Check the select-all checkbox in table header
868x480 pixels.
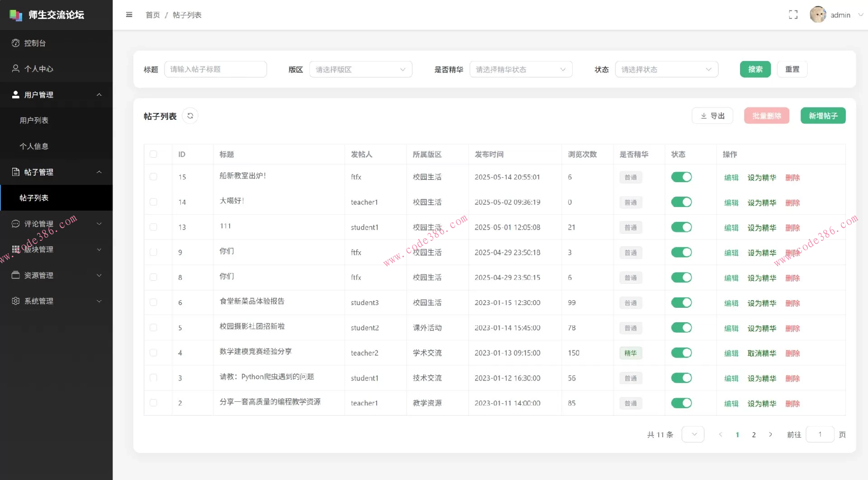(x=153, y=154)
